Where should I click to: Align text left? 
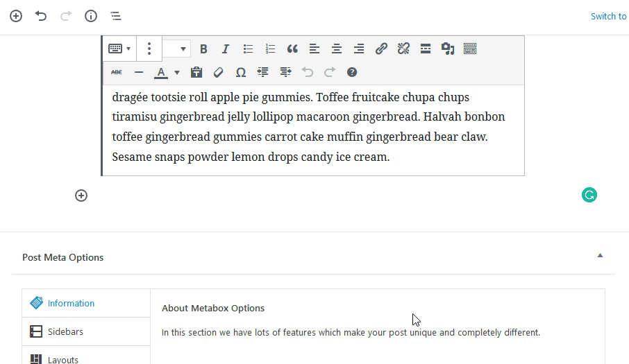pos(314,49)
